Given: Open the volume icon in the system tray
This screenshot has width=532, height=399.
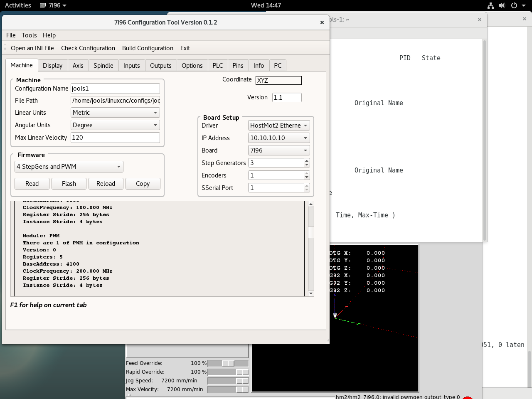Looking at the screenshot, I should point(502,5).
